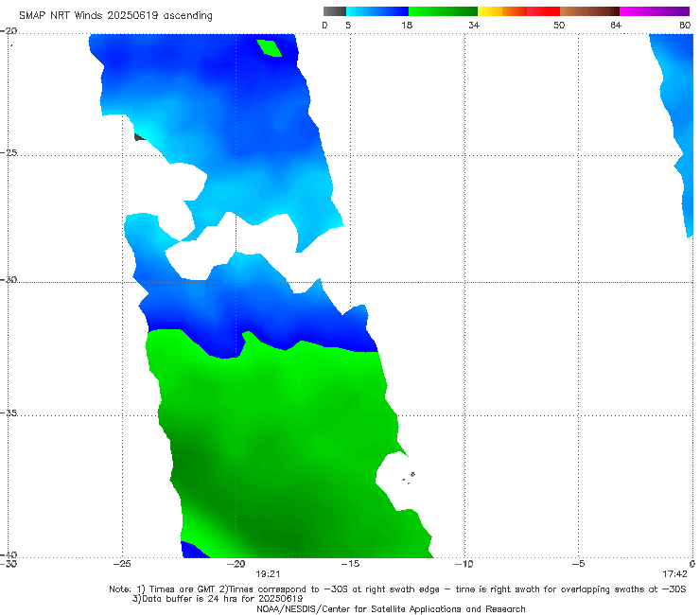This screenshot has height=615, width=700.
Task: Select the gray segment of the colorbar
Action: [335, 11]
